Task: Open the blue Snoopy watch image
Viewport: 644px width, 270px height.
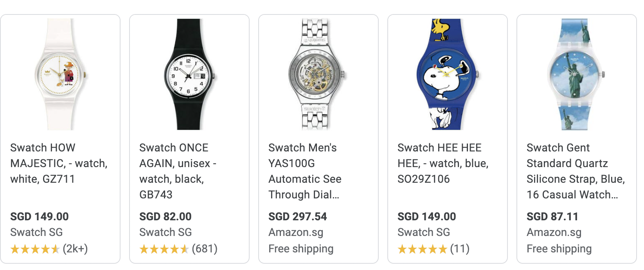Action: [446, 74]
